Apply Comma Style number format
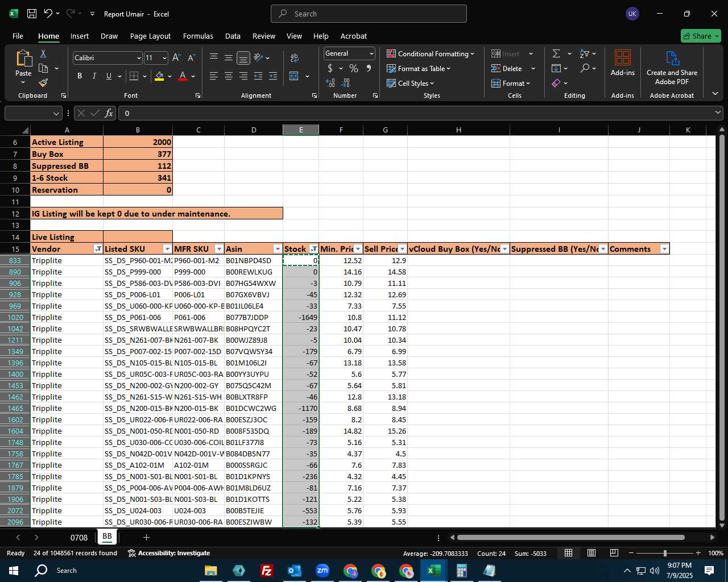The image size is (728, 582). (369, 68)
